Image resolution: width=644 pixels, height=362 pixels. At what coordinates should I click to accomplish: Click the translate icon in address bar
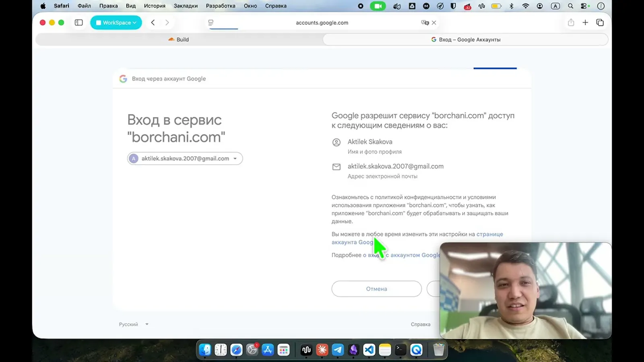coord(425,23)
